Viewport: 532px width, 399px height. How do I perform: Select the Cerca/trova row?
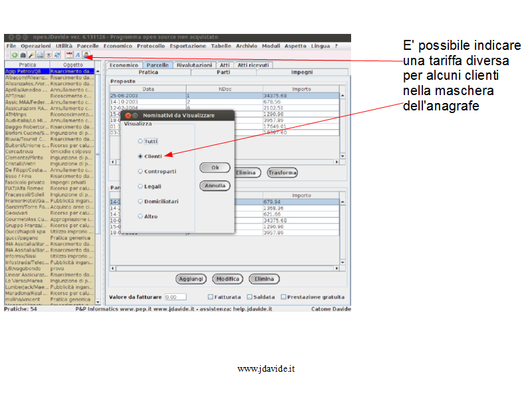point(49,152)
